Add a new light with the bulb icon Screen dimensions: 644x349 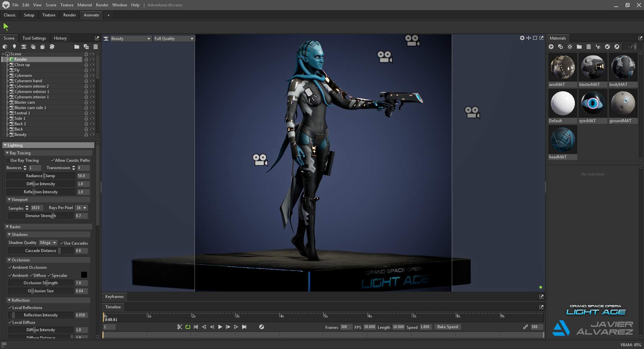(x=14, y=47)
